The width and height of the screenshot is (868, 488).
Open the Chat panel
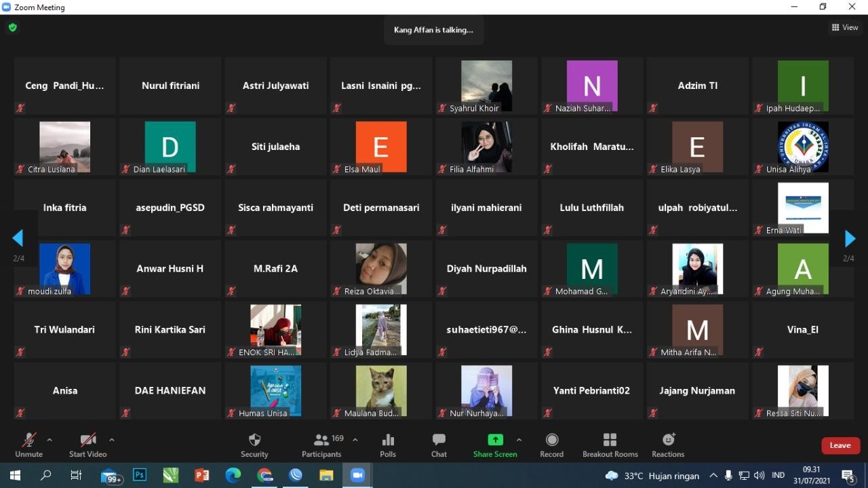coord(439,445)
